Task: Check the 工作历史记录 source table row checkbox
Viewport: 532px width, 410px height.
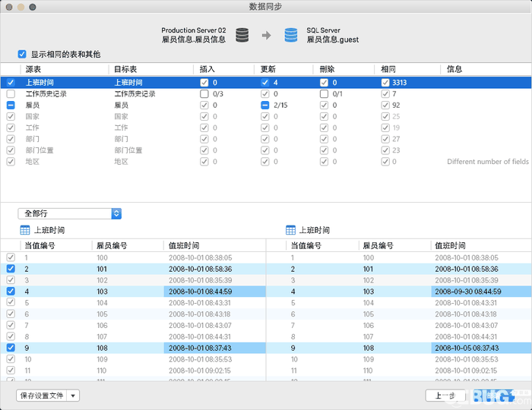Action: click(x=11, y=94)
